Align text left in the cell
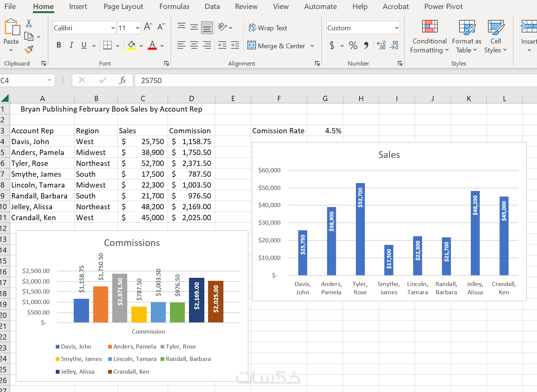Viewport: 537px width, 392px height. [x=181, y=45]
